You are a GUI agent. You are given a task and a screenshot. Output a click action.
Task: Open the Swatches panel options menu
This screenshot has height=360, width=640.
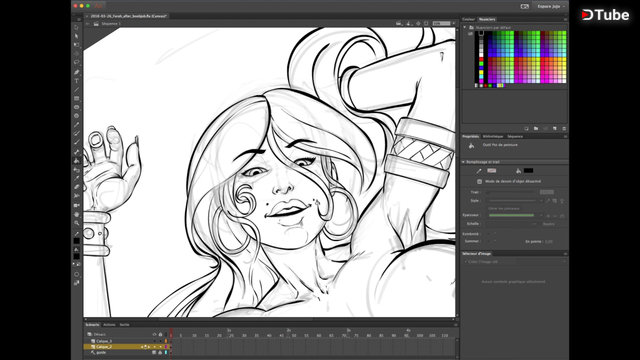[x=565, y=19]
